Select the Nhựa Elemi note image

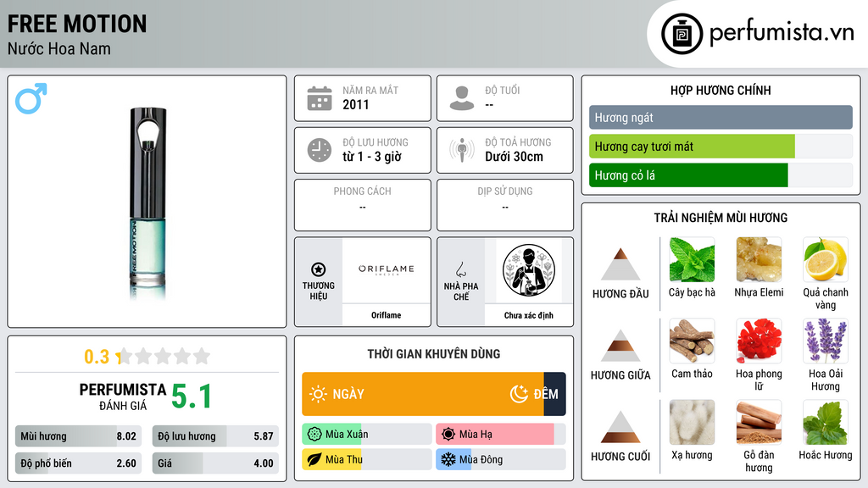[759, 260]
